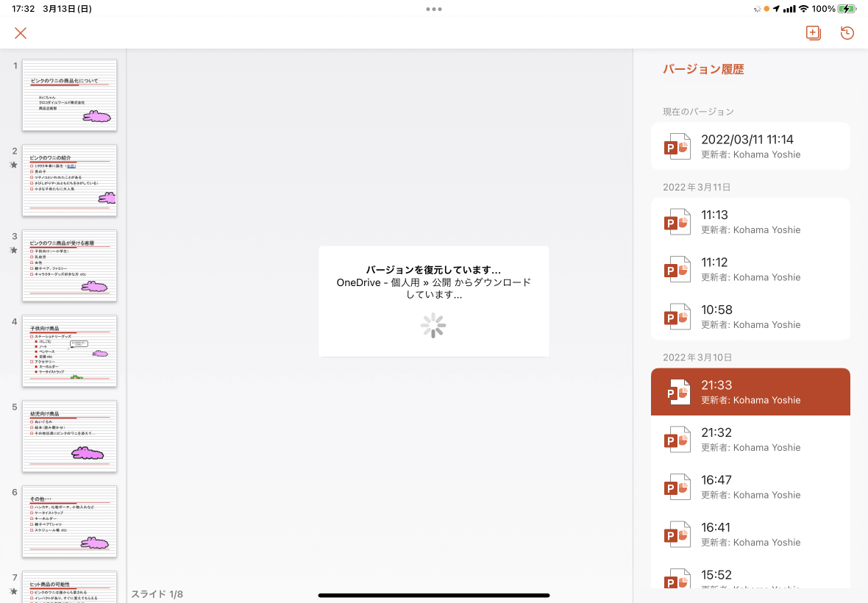The width and height of the screenshot is (868, 603).
Task: Close the version history view with X
Action: pyautogui.click(x=21, y=33)
